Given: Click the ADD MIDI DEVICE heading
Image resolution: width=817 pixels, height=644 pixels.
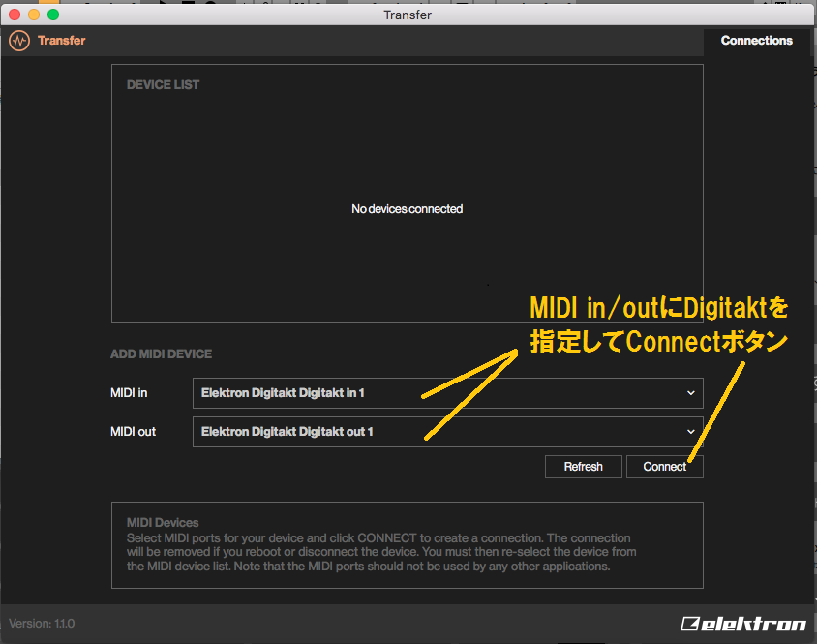Looking at the screenshot, I should [x=161, y=354].
